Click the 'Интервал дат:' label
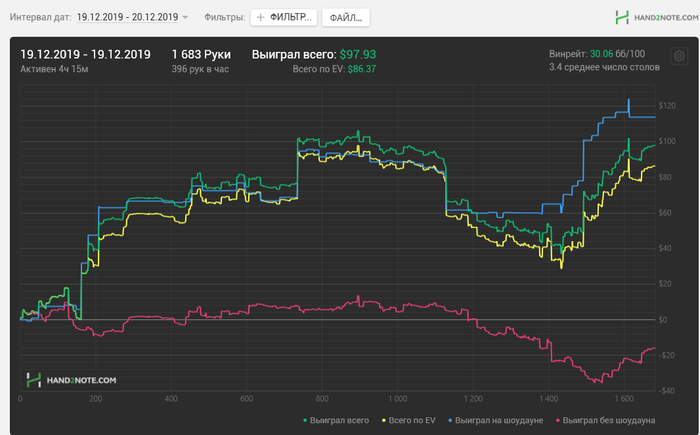The image size is (700, 435). (41, 17)
